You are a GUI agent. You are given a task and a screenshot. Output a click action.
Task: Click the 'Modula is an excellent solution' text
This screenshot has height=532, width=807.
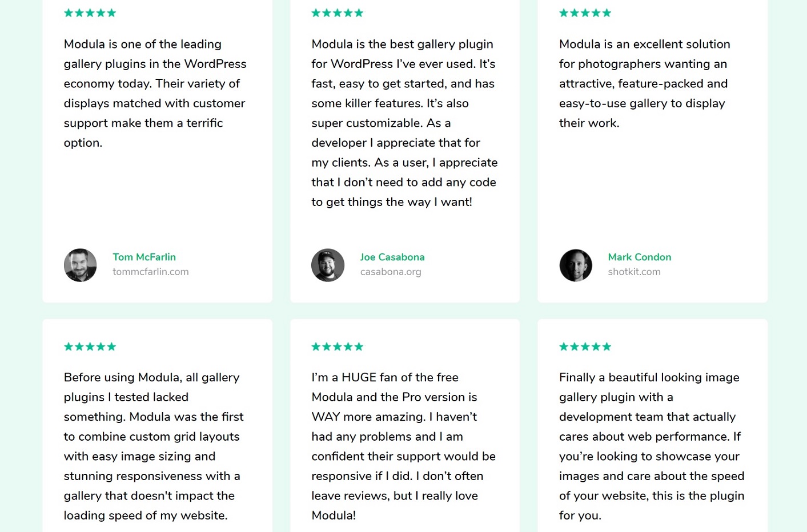(x=644, y=83)
